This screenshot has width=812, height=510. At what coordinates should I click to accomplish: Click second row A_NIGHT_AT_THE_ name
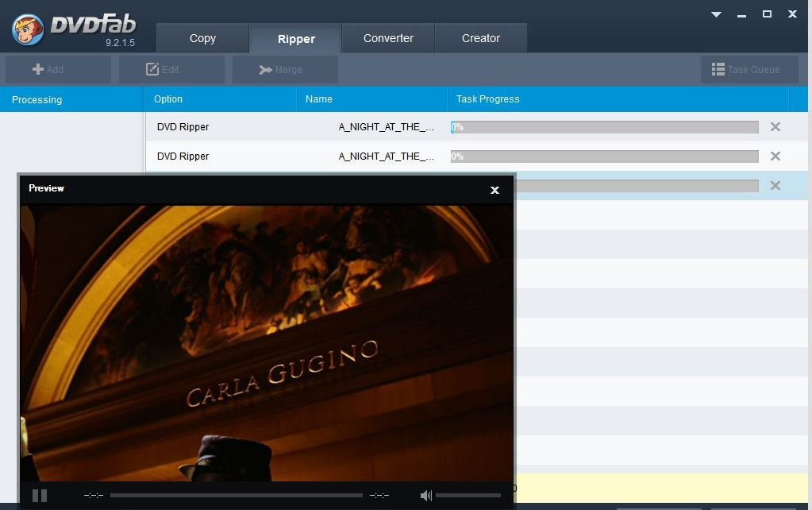click(387, 156)
